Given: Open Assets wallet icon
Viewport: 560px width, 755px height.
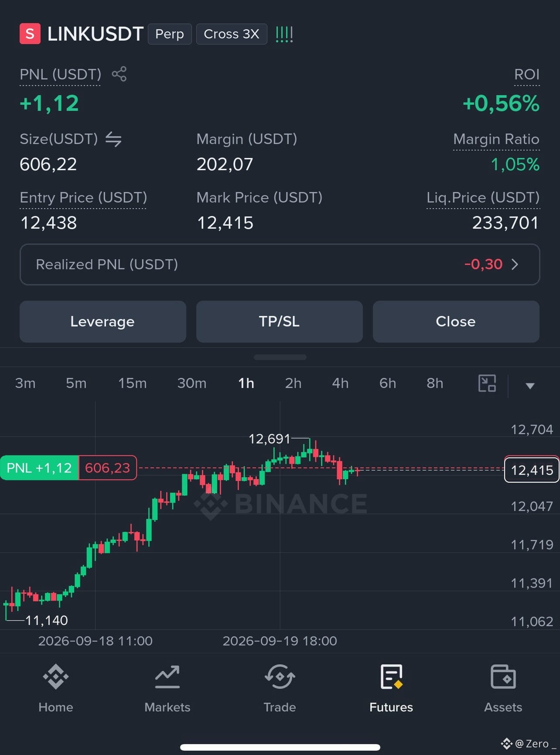Looking at the screenshot, I should [503, 677].
